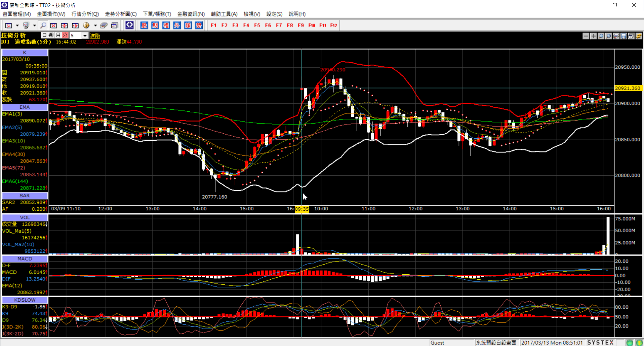Viewport: 644px width, 346px height.
Task: Open the 下單/帳務(T) menu
Action: (157, 14)
